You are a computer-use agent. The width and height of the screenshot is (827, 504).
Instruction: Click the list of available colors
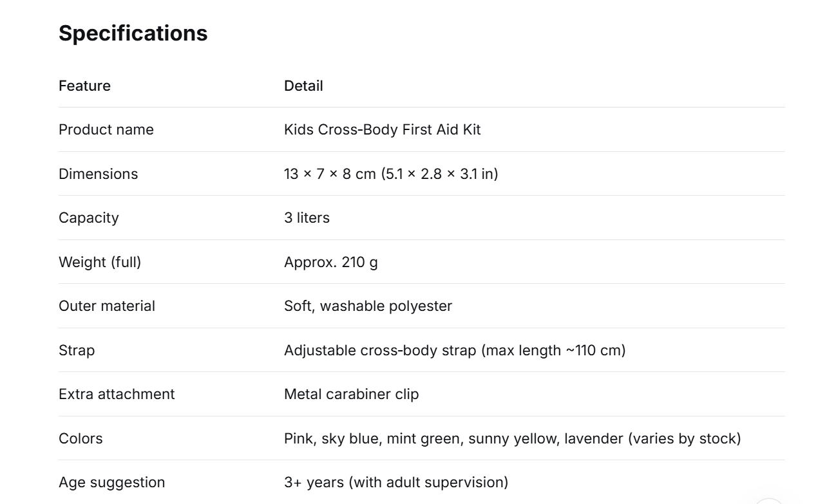click(513, 438)
